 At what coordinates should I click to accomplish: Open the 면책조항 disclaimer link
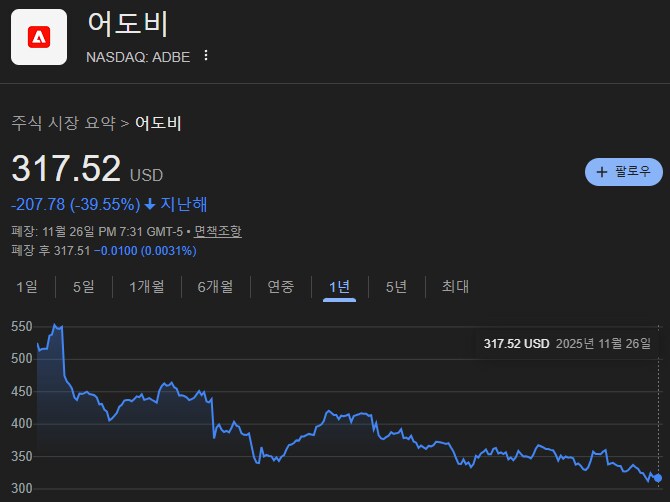(x=217, y=232)
